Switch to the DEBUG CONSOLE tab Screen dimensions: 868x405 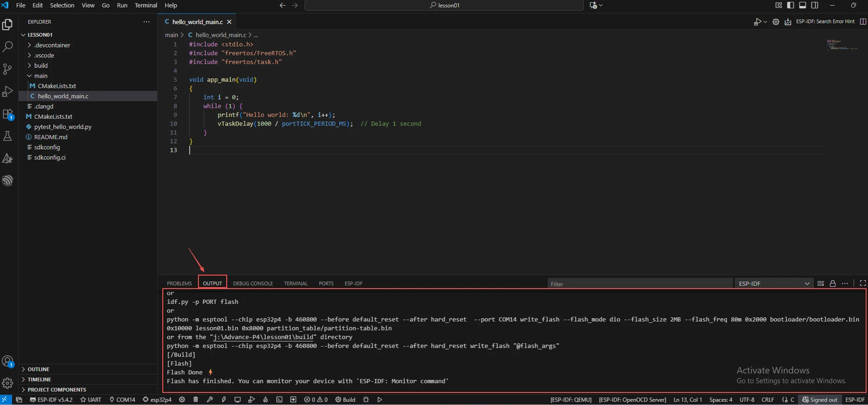pyautogui.click(x=253, y=283)
